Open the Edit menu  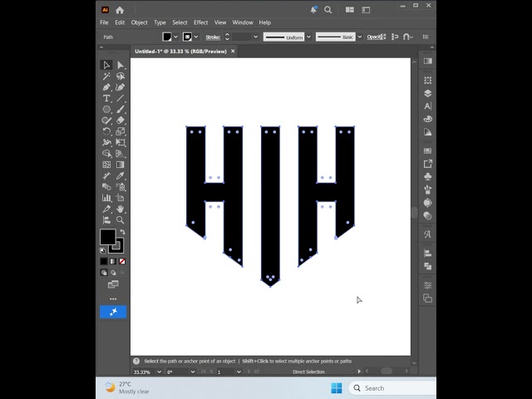[x=120, y=22]
